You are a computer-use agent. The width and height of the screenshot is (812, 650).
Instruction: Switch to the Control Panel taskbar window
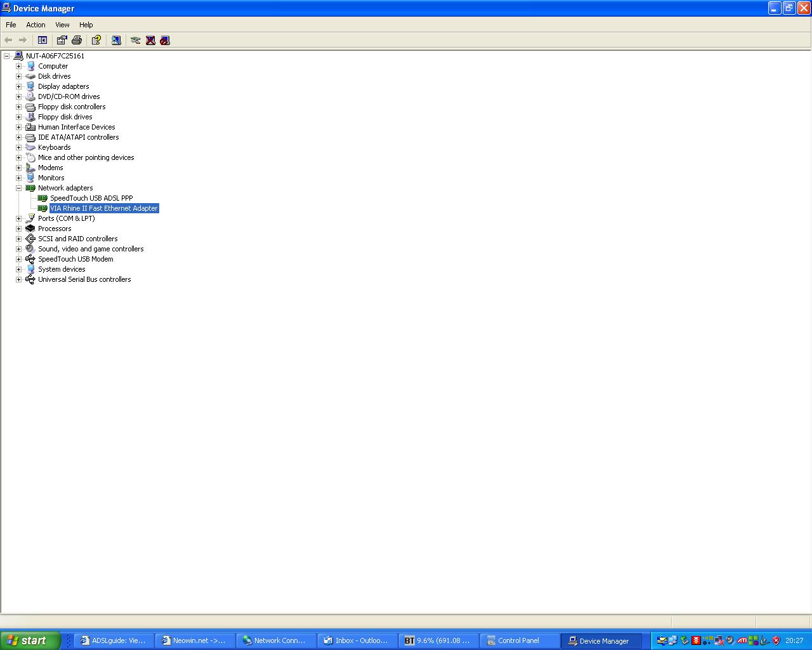[x=520, y=640]
